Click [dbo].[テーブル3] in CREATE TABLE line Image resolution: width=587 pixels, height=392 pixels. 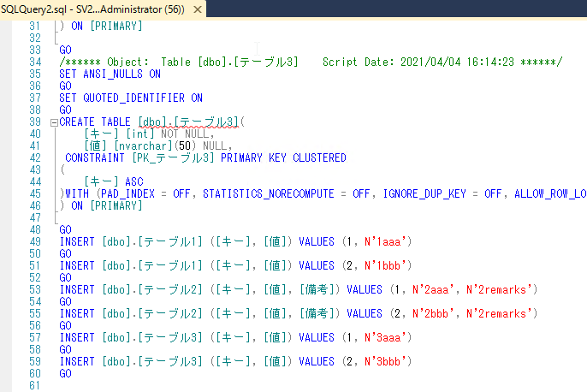tap(188, 122)
